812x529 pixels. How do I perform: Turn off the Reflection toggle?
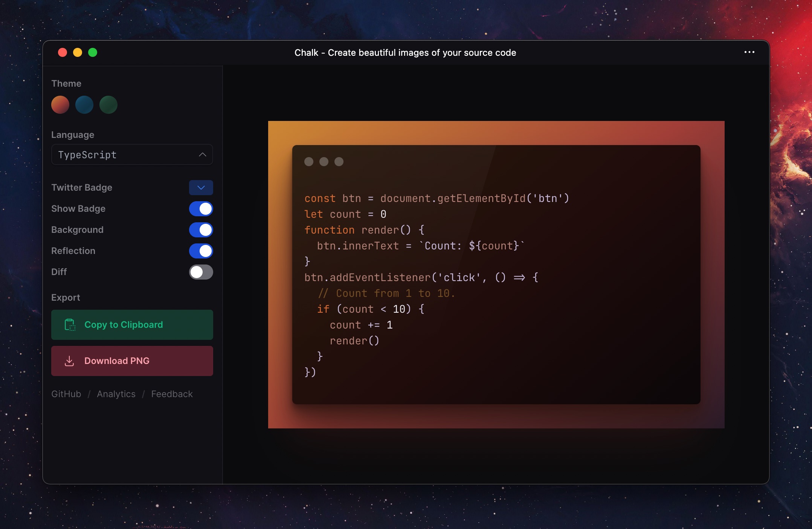pyautogui.click(x=201, y=251)
